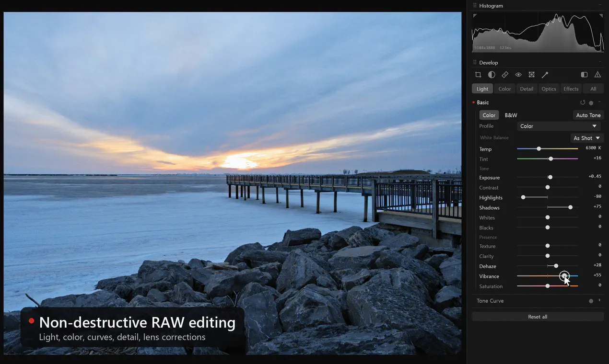Click the Dehaze slider handle
This screenshot has height=364, width=609.
pyautogui.click(x=556, y=266)
